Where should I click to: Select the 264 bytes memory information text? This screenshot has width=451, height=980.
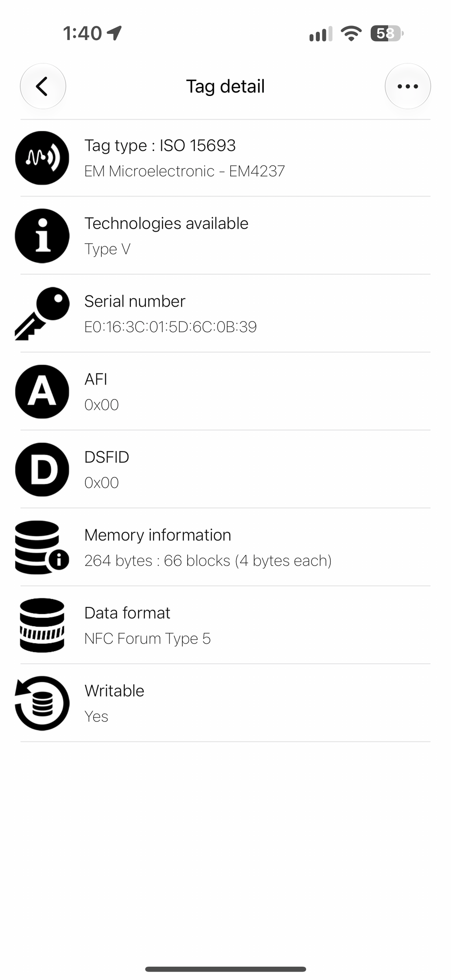coord(208,561)
